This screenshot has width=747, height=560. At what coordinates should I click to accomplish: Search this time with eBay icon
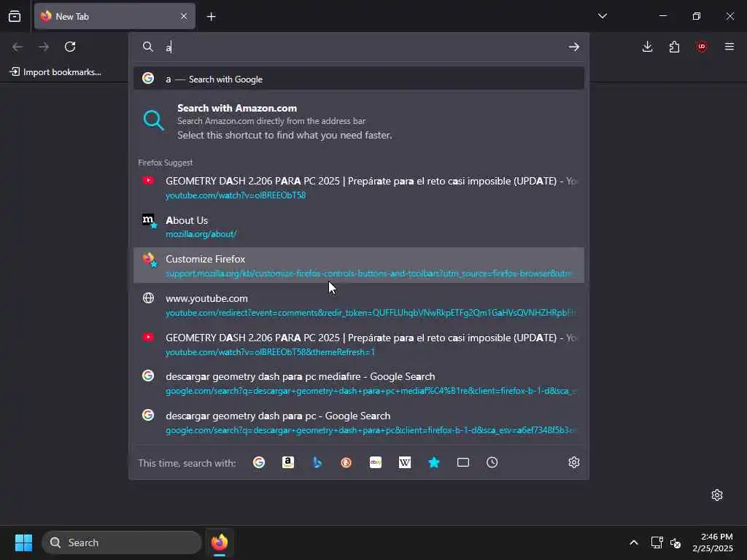376,462
